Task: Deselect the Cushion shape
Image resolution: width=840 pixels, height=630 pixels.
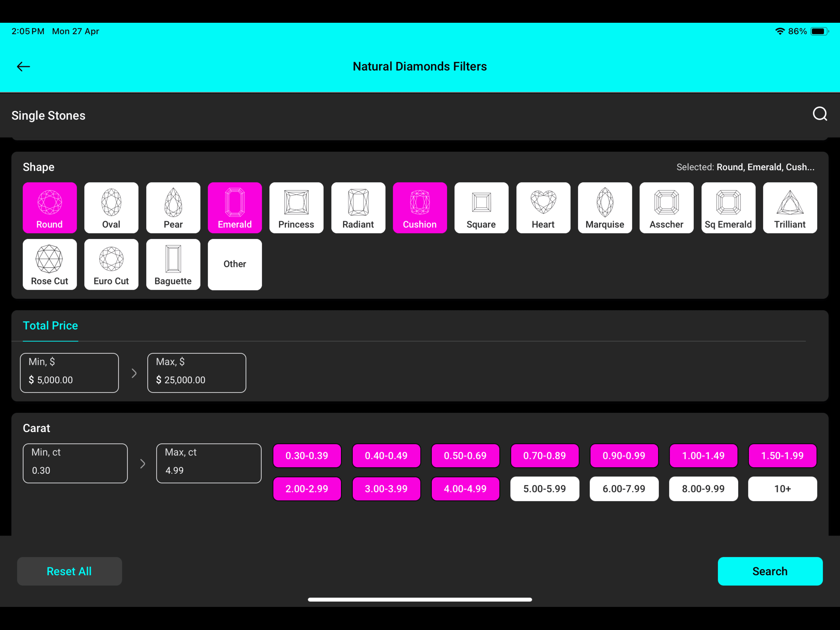Action: (420, 207)
